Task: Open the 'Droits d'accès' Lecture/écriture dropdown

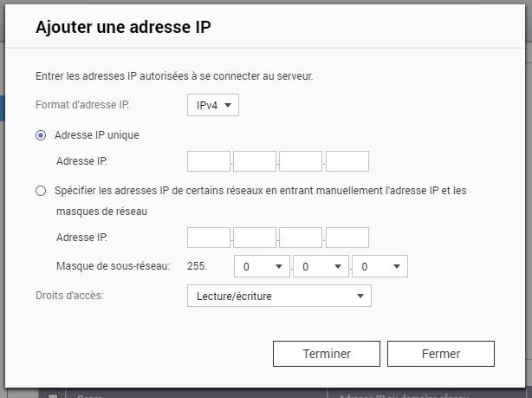Action: 279,296
